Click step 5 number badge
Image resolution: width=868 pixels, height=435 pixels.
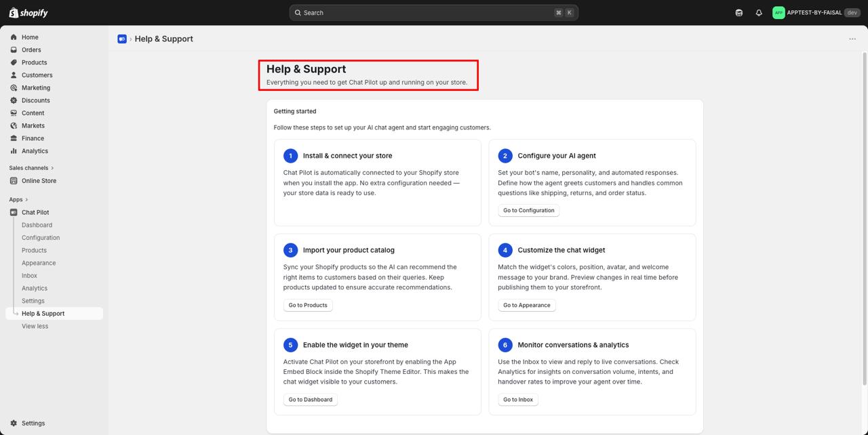point(290,345)
